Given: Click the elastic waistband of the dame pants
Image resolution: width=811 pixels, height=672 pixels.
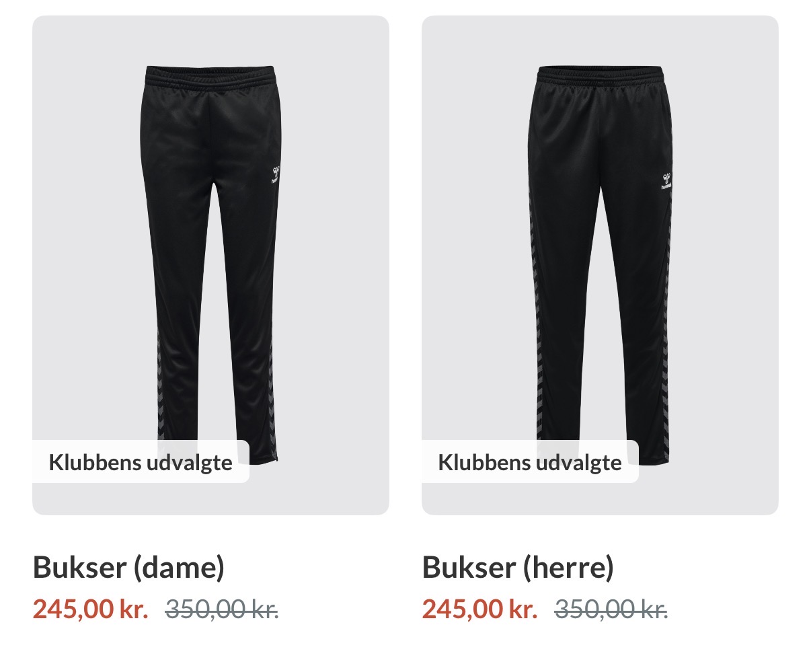Looking at the screenshot, I should 210,74.
